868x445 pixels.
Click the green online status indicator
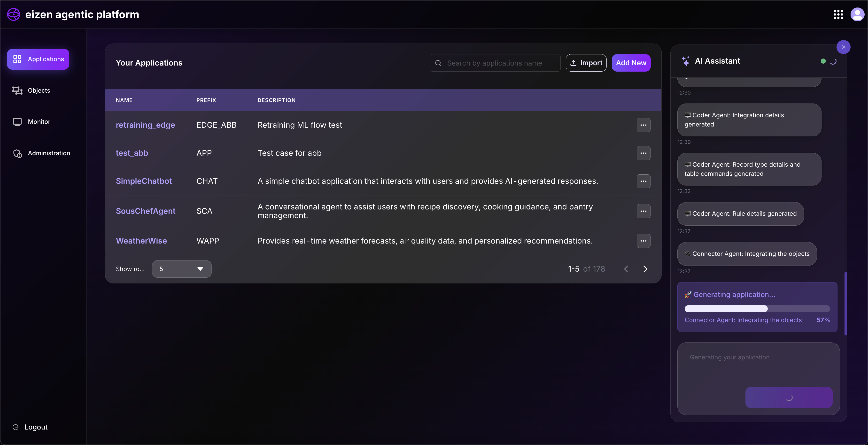pyautogui.click(x=823, y=61)
